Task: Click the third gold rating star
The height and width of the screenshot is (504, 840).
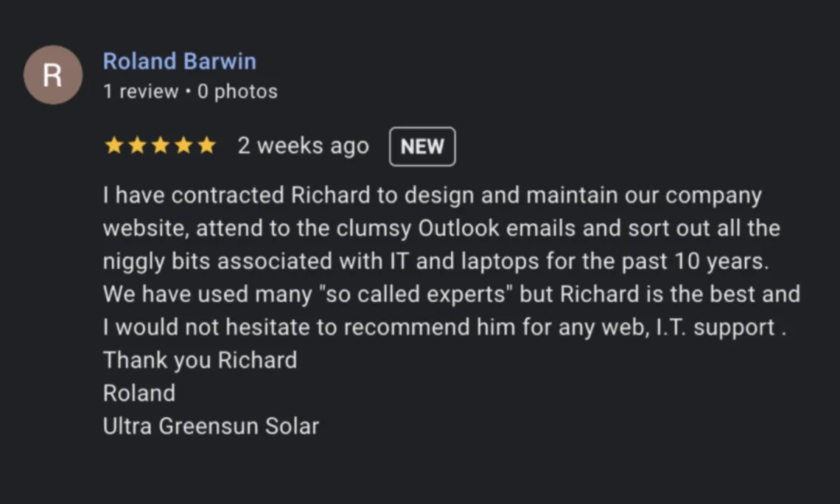Action: click(160, 146)
